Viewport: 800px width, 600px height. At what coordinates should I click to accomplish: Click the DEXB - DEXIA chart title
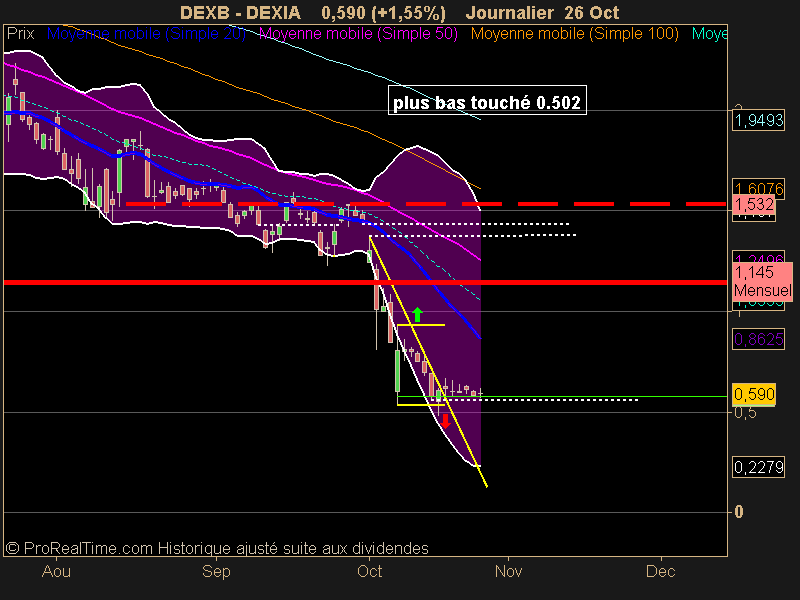240,12
